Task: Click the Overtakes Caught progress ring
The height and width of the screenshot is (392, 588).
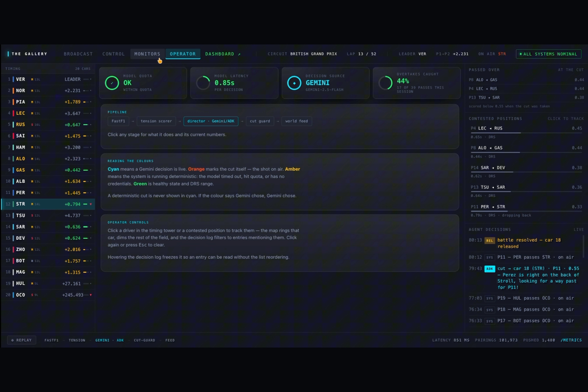Action: [385, 83]
